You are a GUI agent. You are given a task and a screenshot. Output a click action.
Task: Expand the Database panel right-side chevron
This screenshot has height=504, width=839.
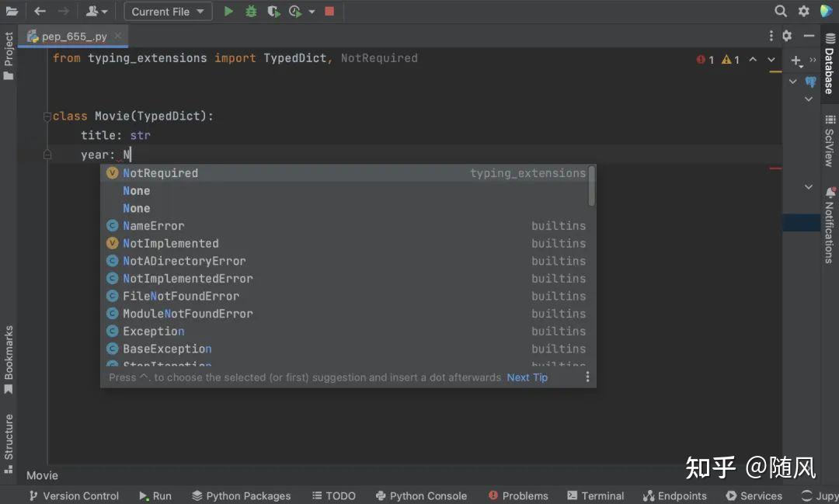click(x=813, y=59)
